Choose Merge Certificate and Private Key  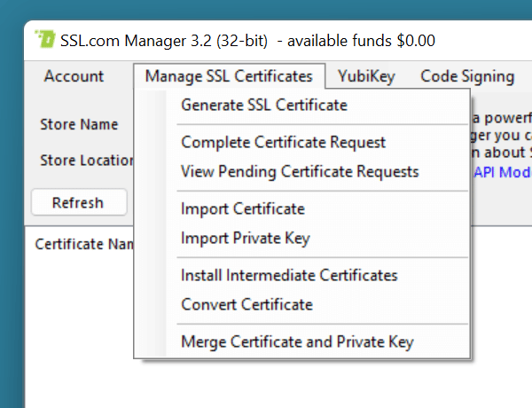pos(297,341)
